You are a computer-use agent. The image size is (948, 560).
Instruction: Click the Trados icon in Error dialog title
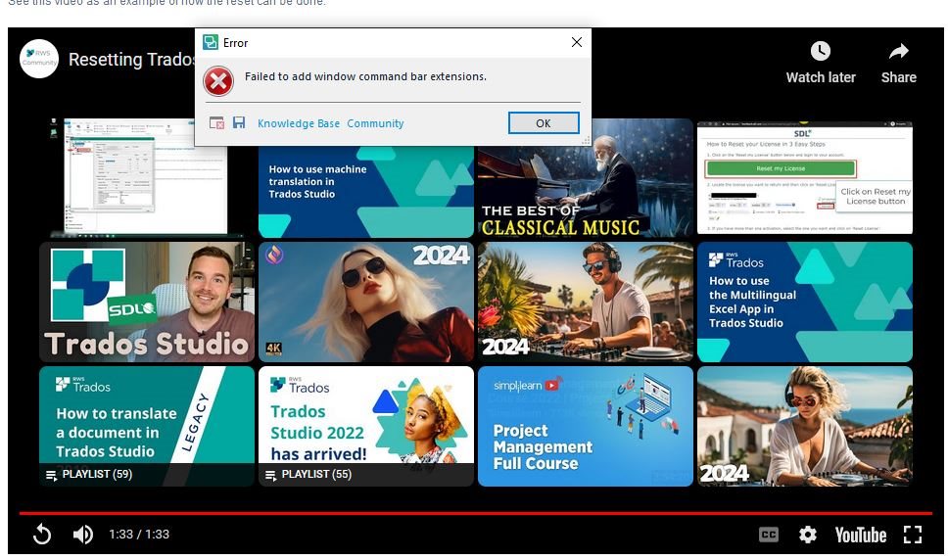point(211,42)
